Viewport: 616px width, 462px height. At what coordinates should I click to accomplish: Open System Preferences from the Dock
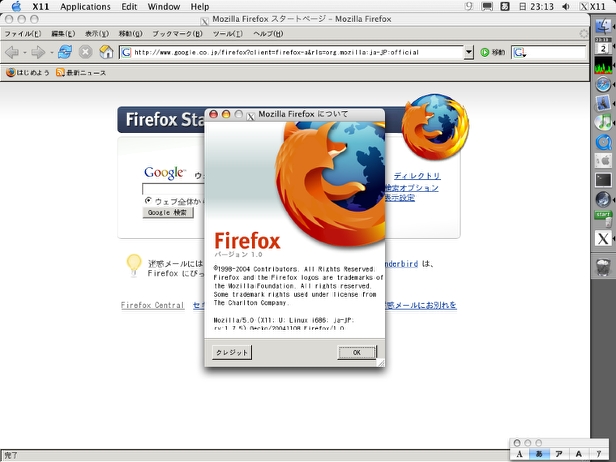pyautogui.click(x=603, y=161)
